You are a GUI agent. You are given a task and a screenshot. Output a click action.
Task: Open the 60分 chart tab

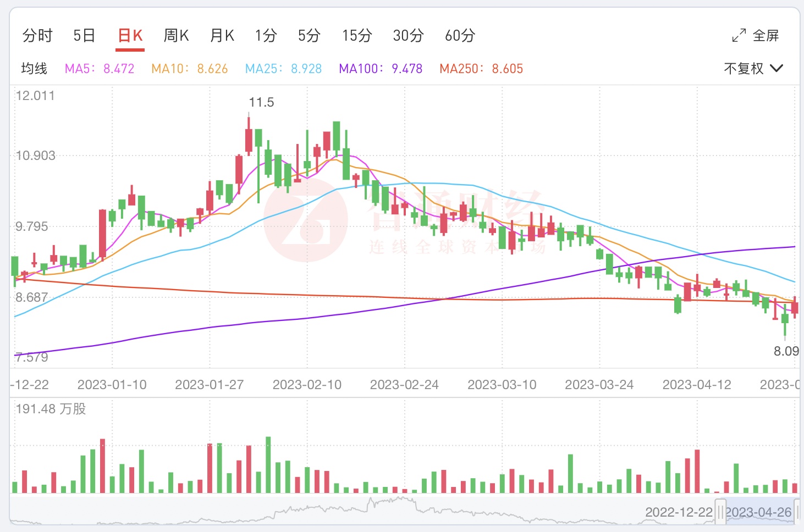460,36
